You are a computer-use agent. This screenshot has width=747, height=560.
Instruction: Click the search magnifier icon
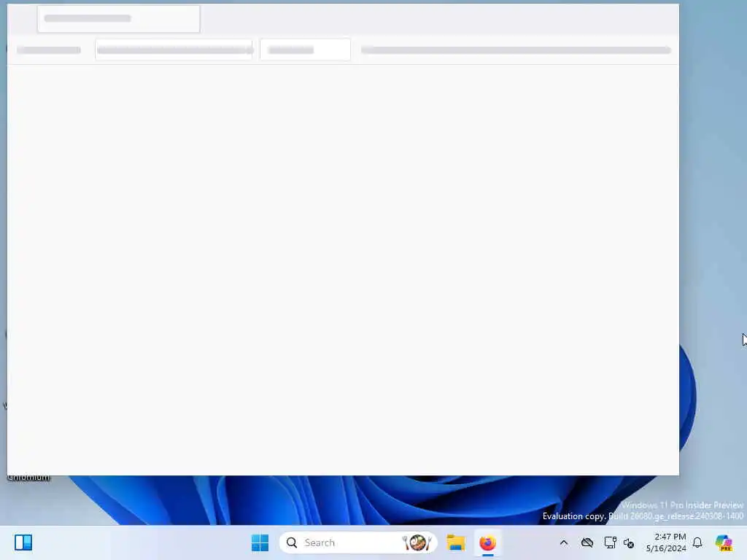coord(292,542)
